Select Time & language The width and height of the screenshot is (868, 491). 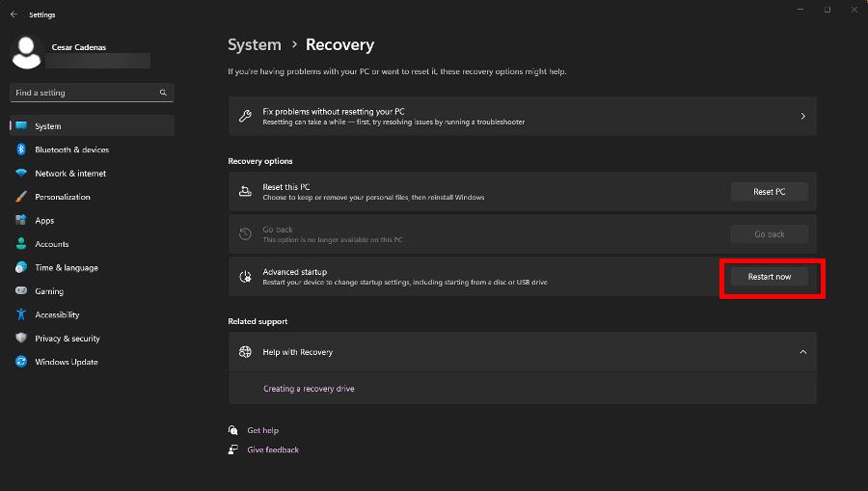pos(92,267)
